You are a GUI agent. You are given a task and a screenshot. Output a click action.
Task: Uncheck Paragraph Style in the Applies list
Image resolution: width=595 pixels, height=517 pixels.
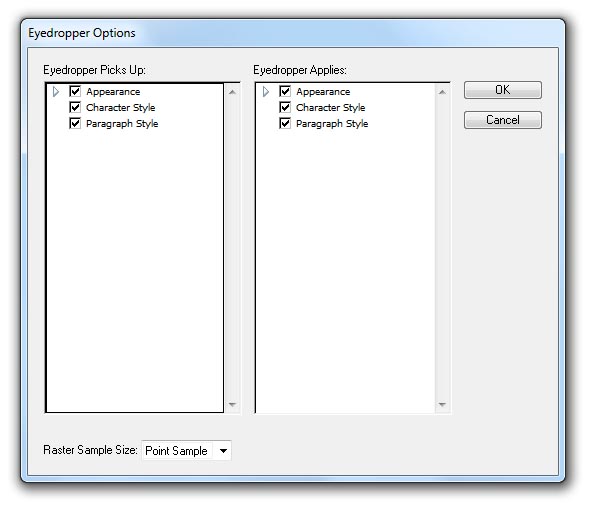pyautogui.click(x=285, y=123)
